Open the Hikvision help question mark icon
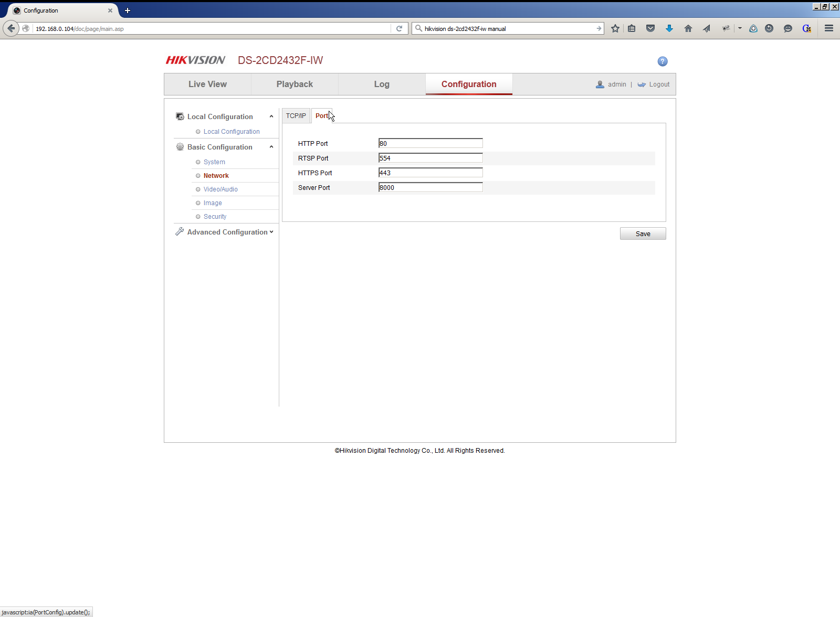This screenshot has width=840, height=617. pyautogui.click(x=663, y=61)
